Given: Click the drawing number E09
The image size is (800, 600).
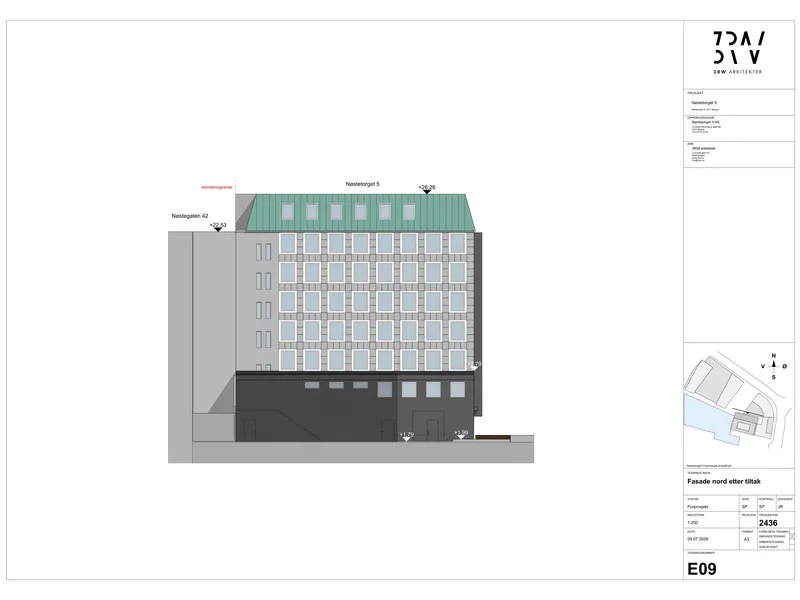Looking at the screenshot, I should click(x=702, y=569).
